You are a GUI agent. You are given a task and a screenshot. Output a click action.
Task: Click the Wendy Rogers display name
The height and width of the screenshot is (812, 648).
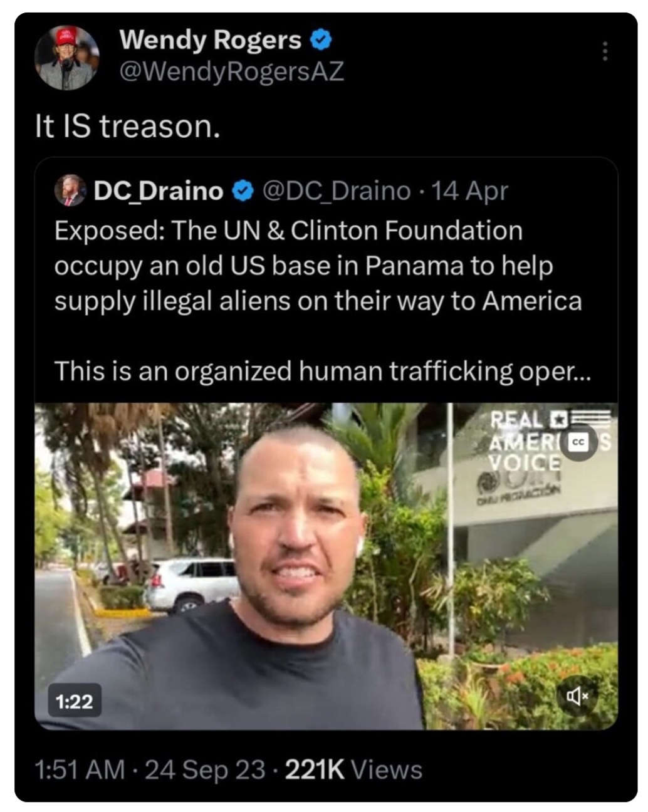(211, 40)
